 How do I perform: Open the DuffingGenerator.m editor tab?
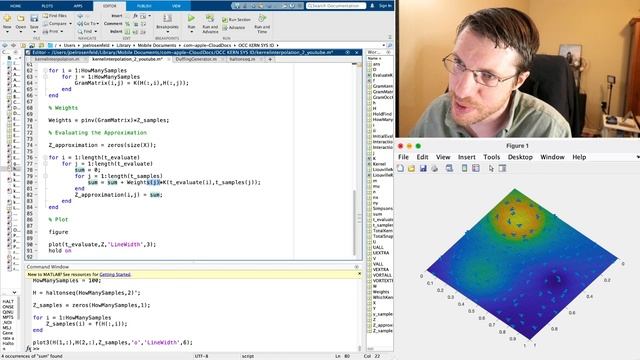point(196,59)
